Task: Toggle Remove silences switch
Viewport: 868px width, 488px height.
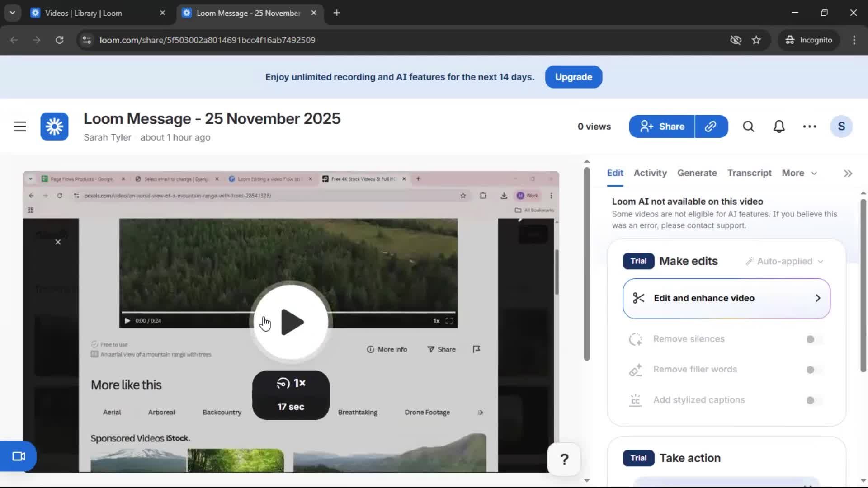Action: (814, 339)
